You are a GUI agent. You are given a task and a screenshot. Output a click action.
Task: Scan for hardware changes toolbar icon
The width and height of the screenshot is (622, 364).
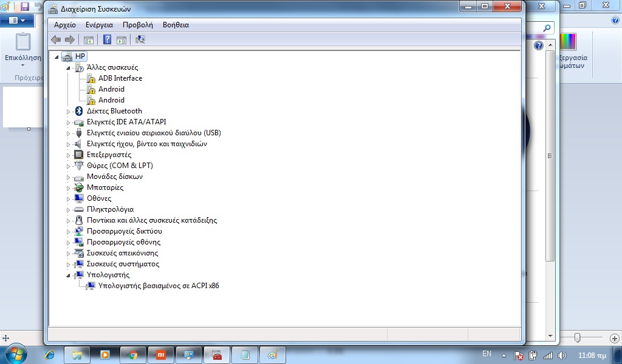[140, 39]
